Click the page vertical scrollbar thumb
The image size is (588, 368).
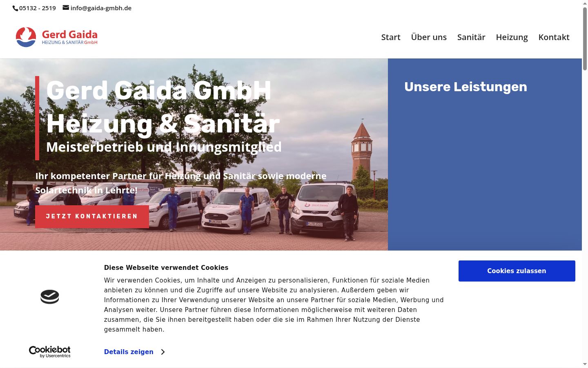[x=585, y=39]
